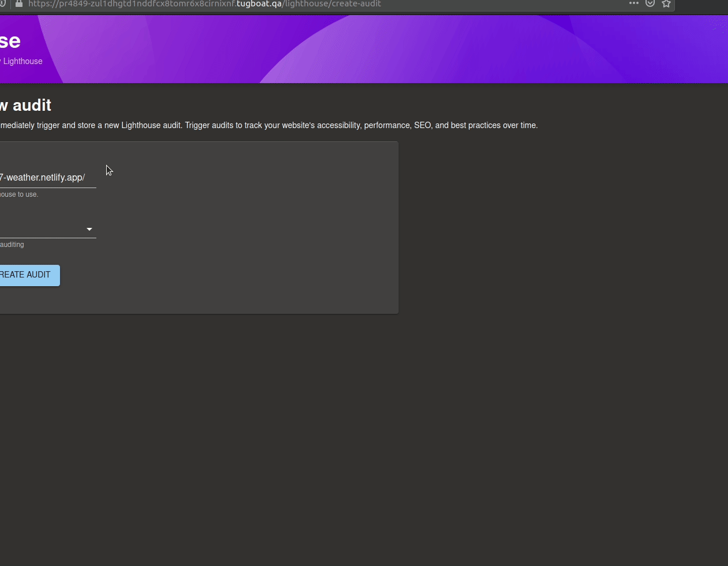This screenshot has width=728, height=566.
Task: Click the 'auditing' hint text under the dropdown
Action: (x=12, y=245)
